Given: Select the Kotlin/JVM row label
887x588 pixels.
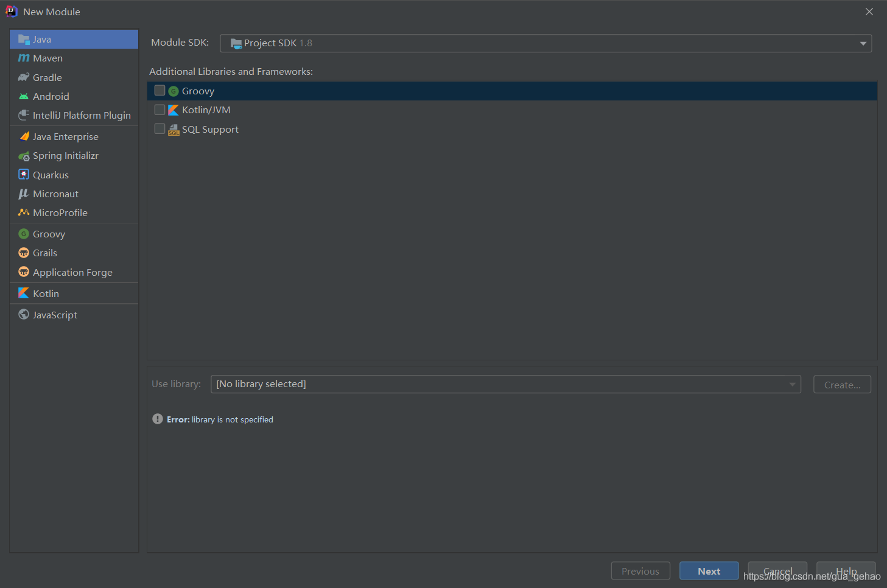Looking at the screenshot, I should (206, 110).
